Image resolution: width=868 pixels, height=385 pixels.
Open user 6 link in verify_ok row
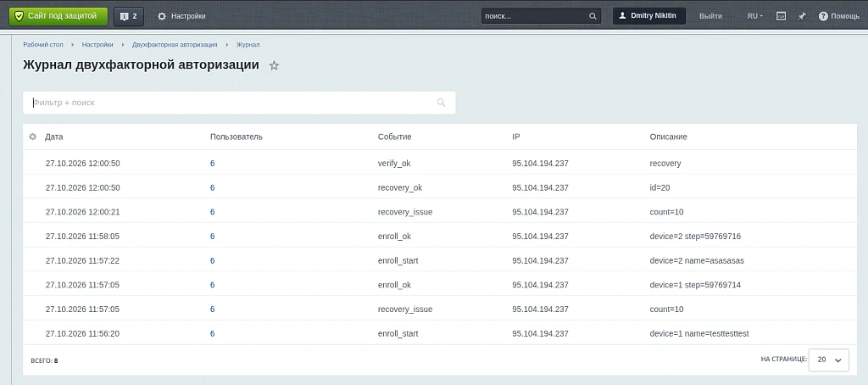[x=213, y=164]
